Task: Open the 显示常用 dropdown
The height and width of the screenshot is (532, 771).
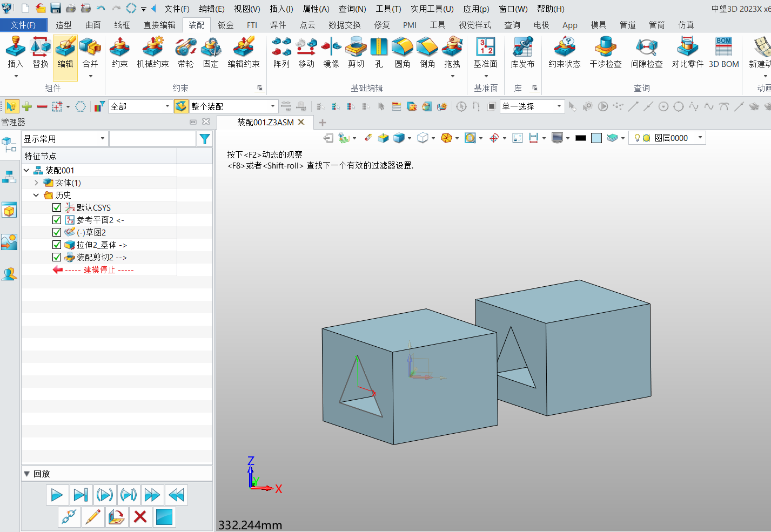Action: [x=102, y=139]
